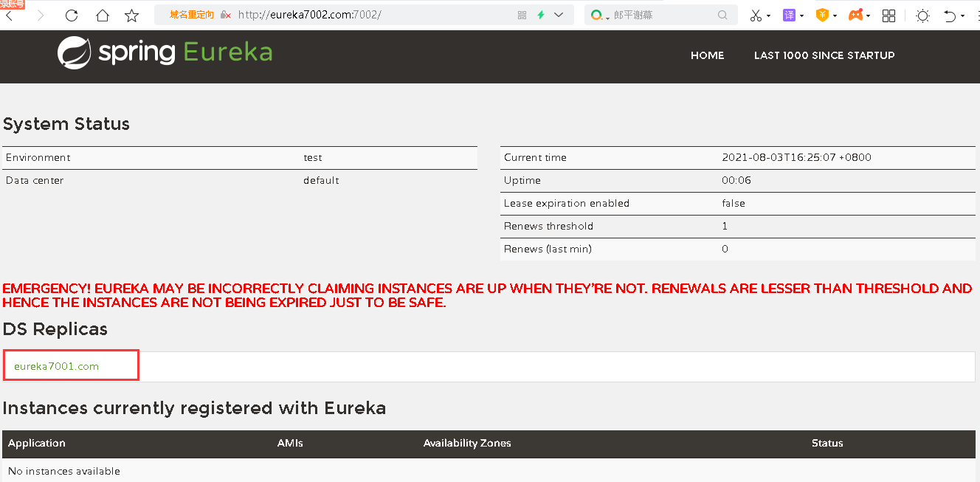Screen dimensions: 980x482
Task: Open the orange shield wallet icon
Action: (822, 15)
